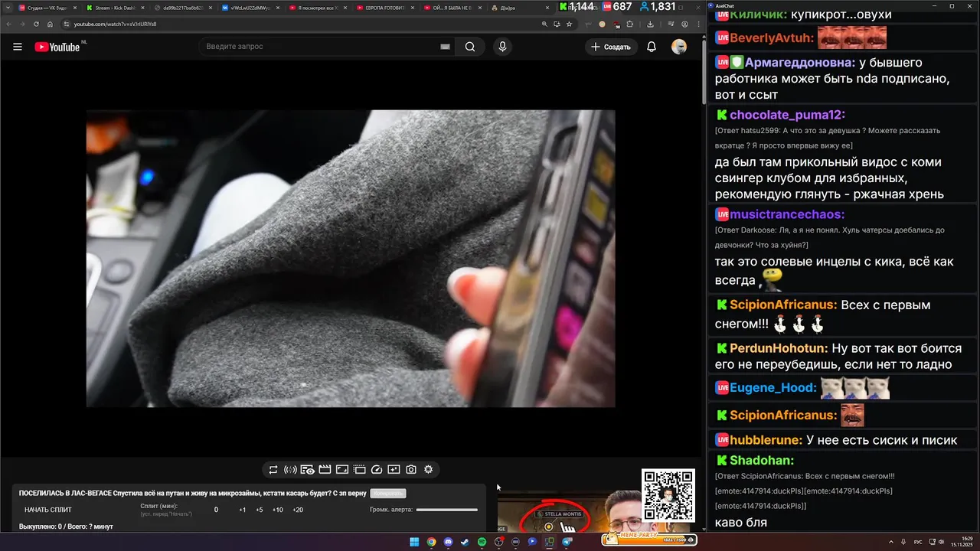This screenshot has height=551, width=980.
Task: Open the browser extensions puzzle icon
Action: [x=630, y=24]
